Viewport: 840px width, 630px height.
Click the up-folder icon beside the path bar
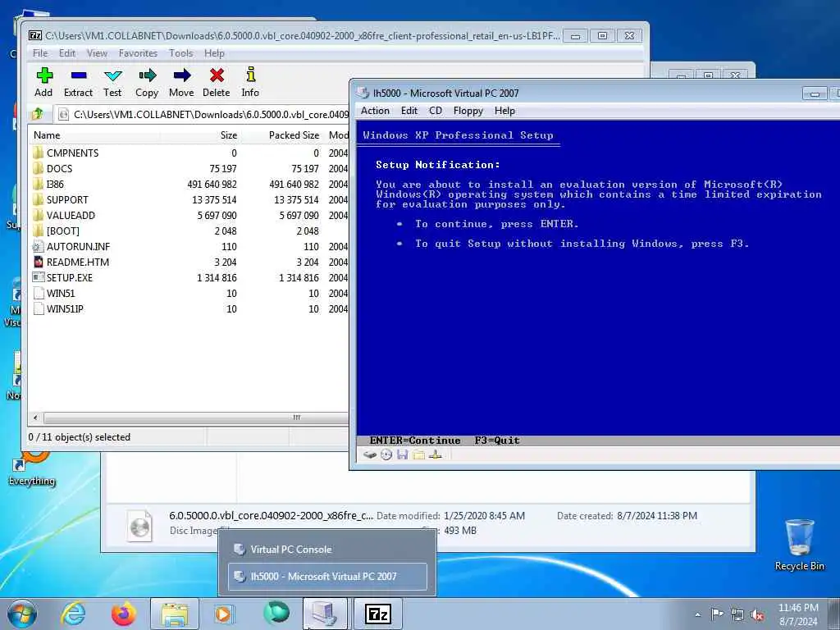coord(38,114)
